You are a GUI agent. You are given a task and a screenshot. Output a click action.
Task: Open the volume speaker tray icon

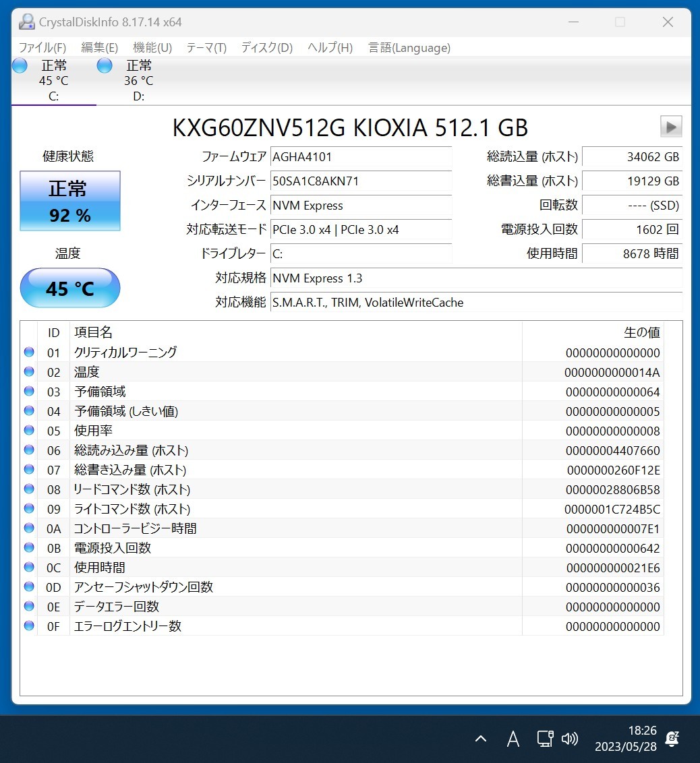pyautogui.click(x=570, y=739)
